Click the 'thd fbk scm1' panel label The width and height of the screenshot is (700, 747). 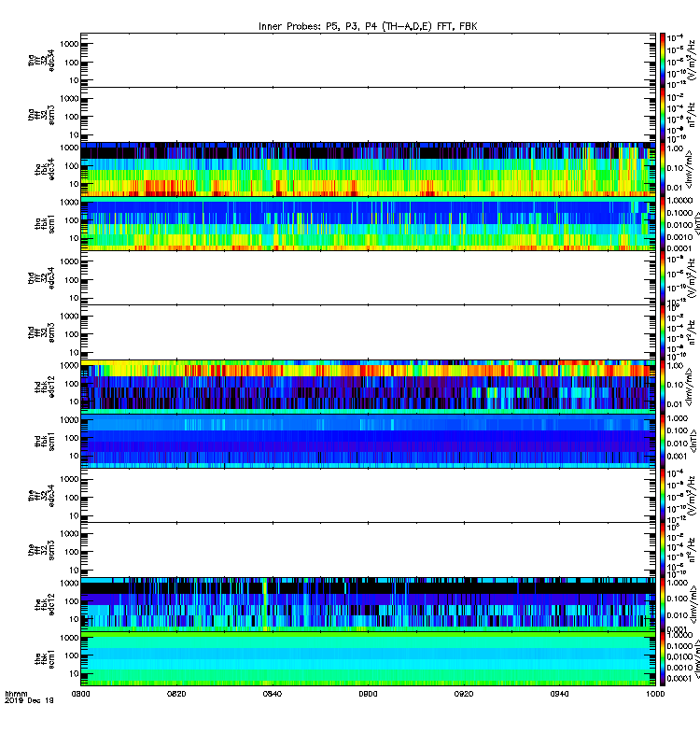(45, 442)
